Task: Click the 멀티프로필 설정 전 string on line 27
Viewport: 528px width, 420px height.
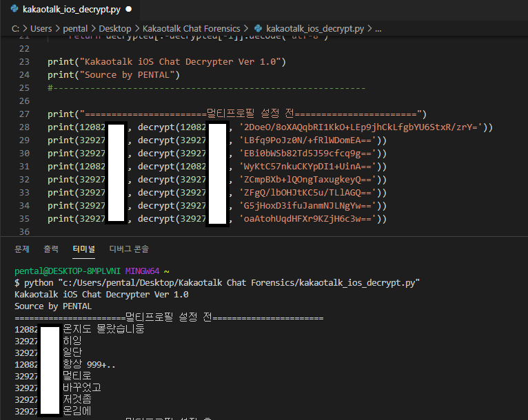Action: (x=250, y=114)
